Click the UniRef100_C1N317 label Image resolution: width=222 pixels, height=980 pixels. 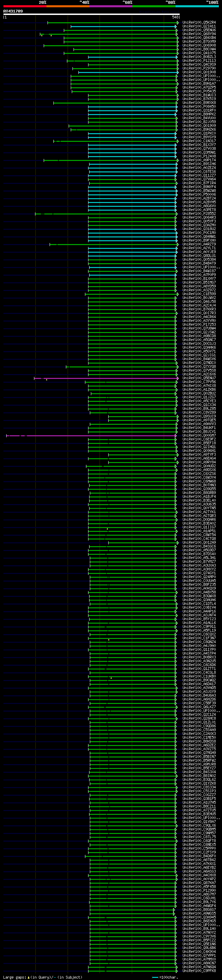coord(199,141)
